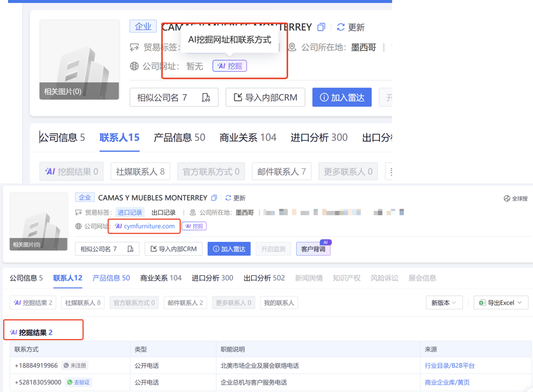Click the 未注册 badge beside +18884919966
This screenshot has width=533, height=392.
[x=75, y=366]
